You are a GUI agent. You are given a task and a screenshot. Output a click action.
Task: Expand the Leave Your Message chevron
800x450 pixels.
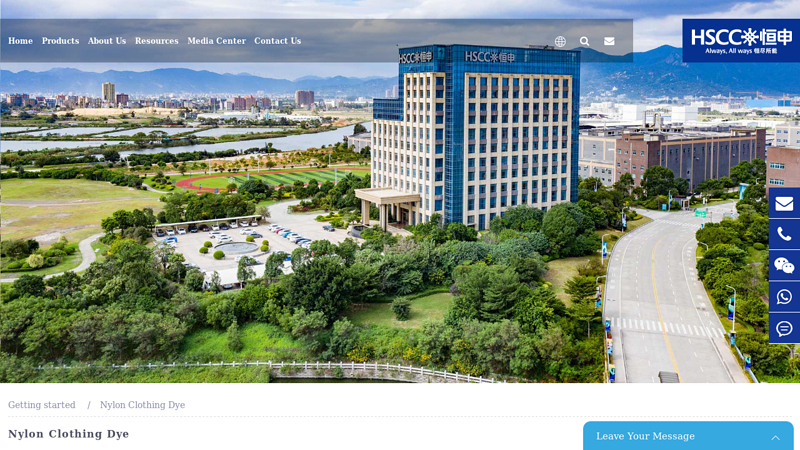(x=775, y=437)
